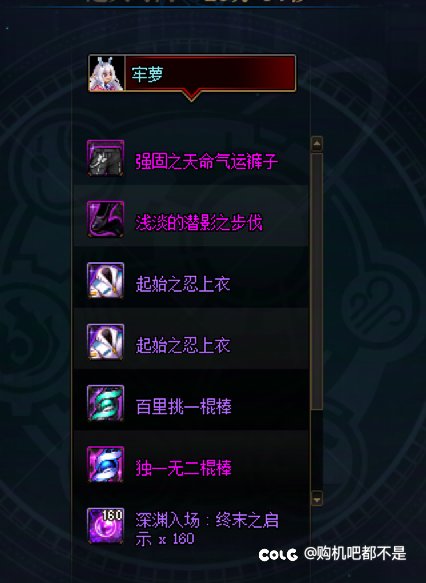The image size is (426, 583).
Task: Click the 深渊入场 ticket icon marked 160
Action: 105,525
